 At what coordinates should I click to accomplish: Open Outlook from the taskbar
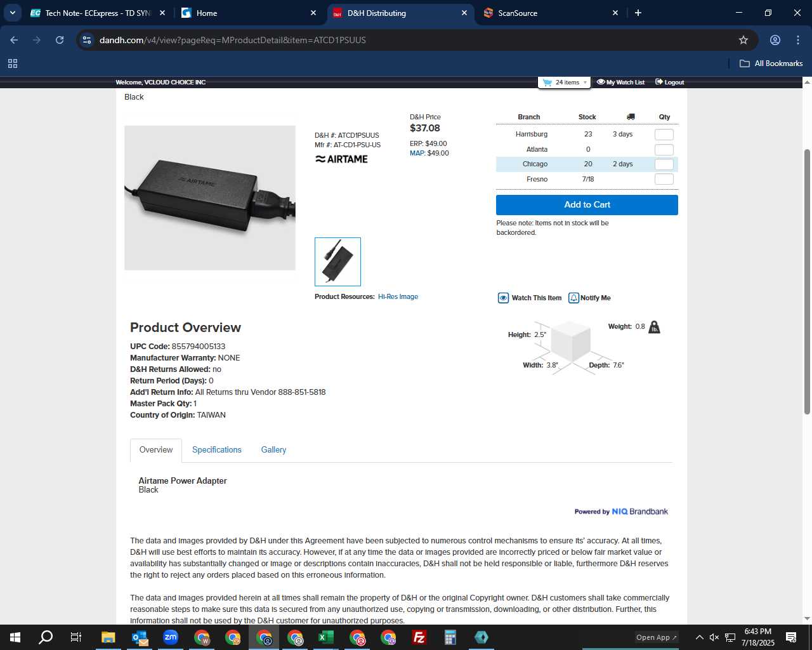140,637
